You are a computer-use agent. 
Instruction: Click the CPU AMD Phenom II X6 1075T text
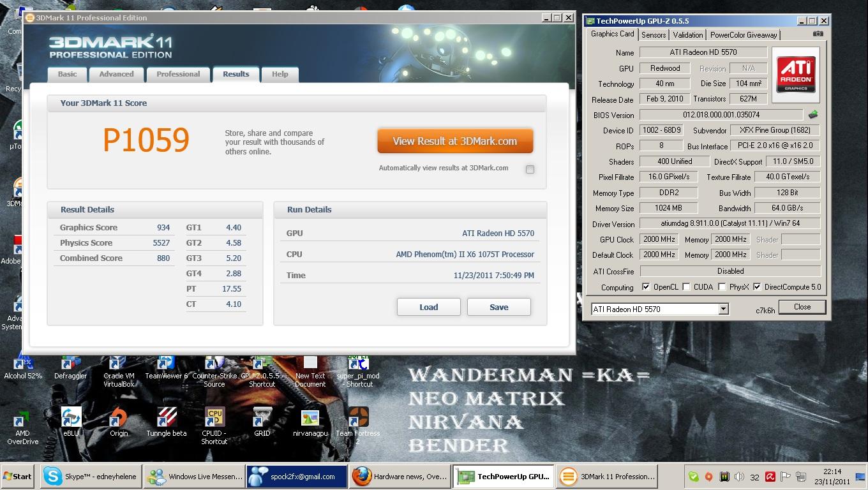pyautogui.click(x=465, y=255)
